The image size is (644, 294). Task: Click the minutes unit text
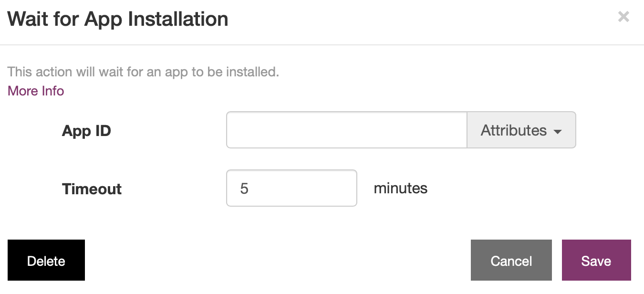[400, 188]
